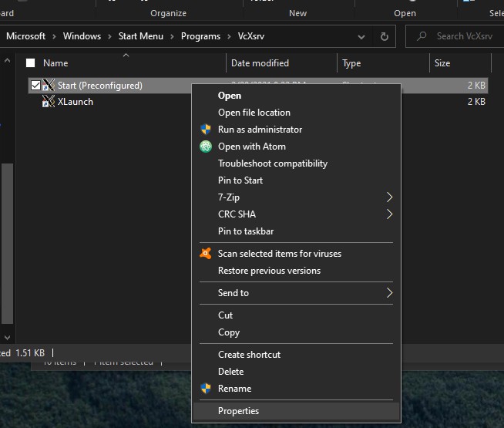
Task: Open the address bar history dropdown
Action: click(x=361, y=37)
